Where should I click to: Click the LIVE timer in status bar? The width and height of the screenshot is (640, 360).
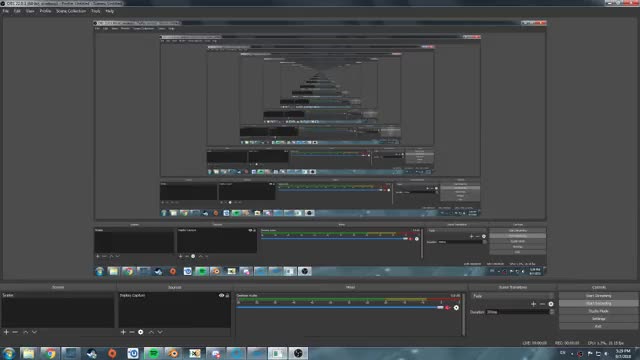tap(534, 343)
